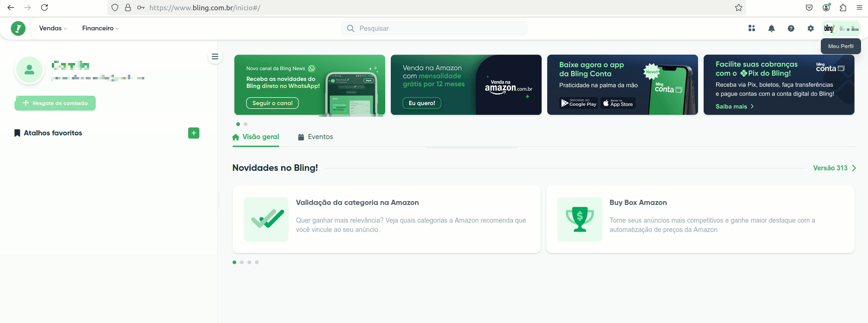
Task: Open notifications bell icon
Action: [771, 28]
